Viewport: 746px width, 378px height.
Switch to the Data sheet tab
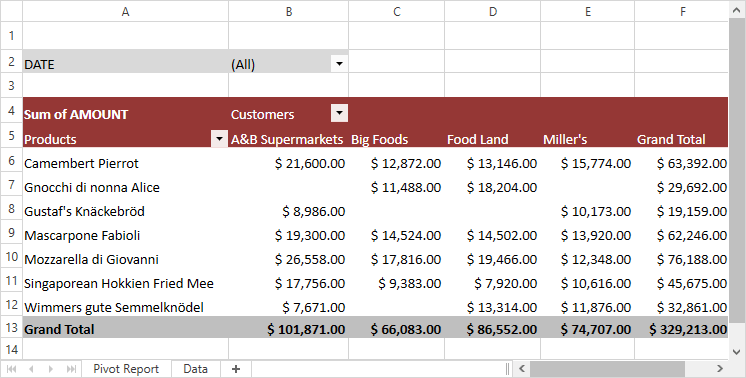[196, 369]
